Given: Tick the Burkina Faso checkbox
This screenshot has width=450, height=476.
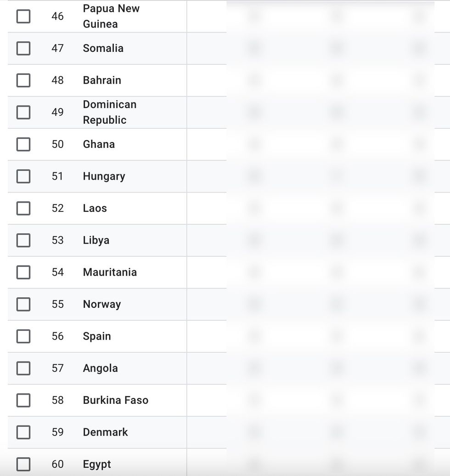Looking at the screenshot, I should click(23, 400).
